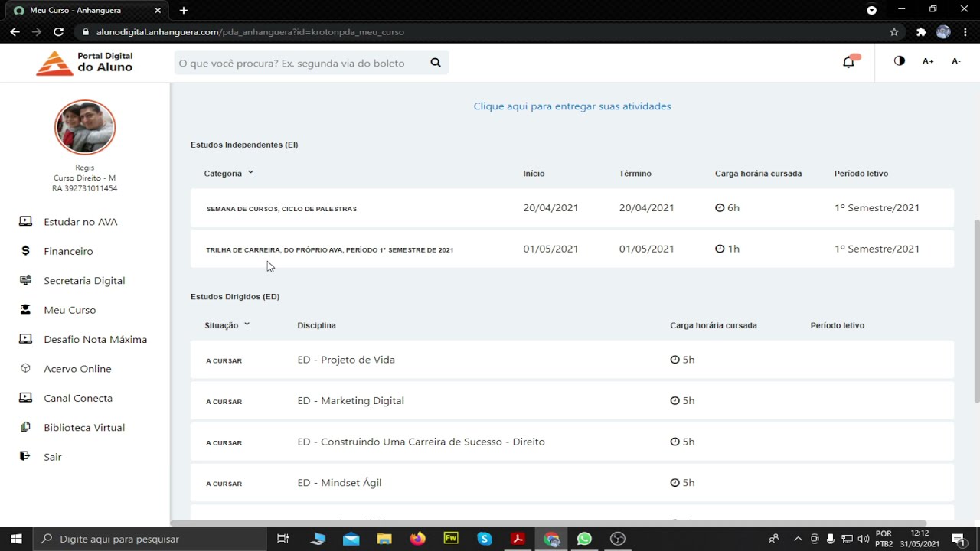Viewport: 980px width, 551px height.
Task: Open Canal Conecta
Action: (x=78, y=398)
